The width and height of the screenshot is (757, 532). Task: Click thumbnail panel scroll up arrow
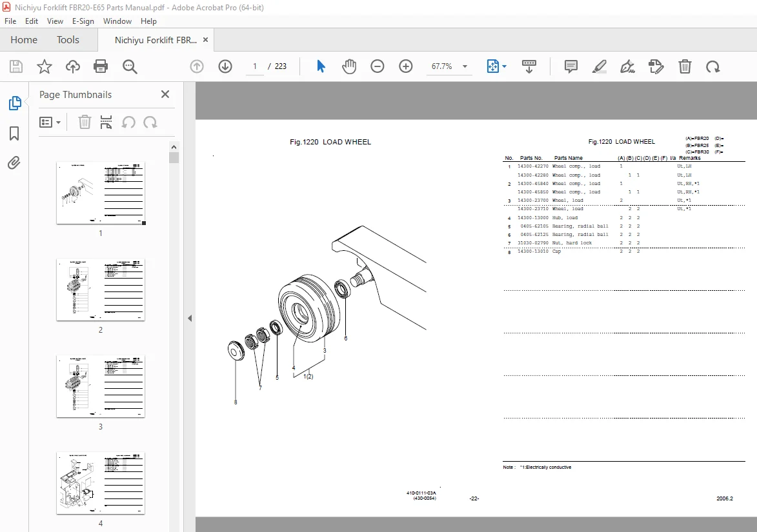[x=174, y=147]
